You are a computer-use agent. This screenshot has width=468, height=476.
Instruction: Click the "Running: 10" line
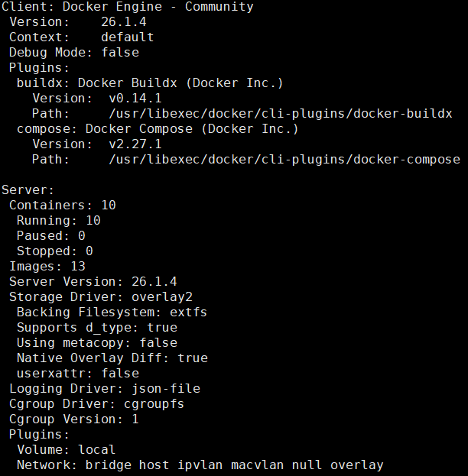point(58,220)
